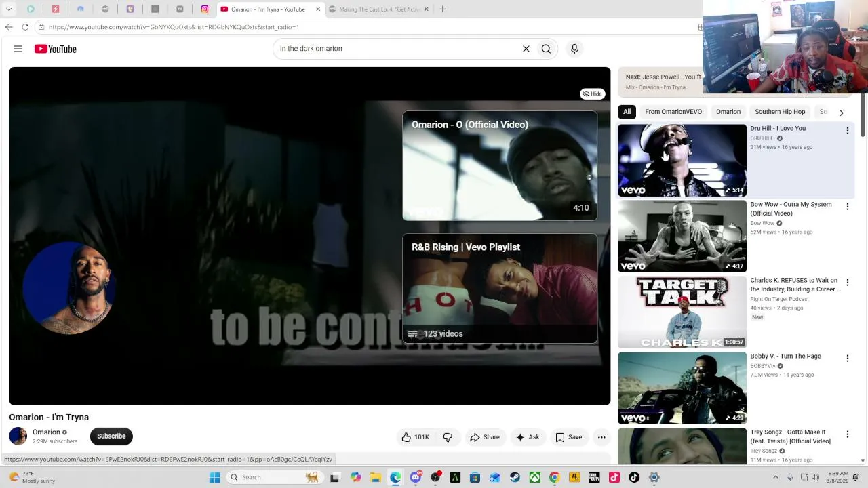The width and height of the screenshot is (868, 488).
Task: Run the search with the magnifier button
Action: point(546,49)
